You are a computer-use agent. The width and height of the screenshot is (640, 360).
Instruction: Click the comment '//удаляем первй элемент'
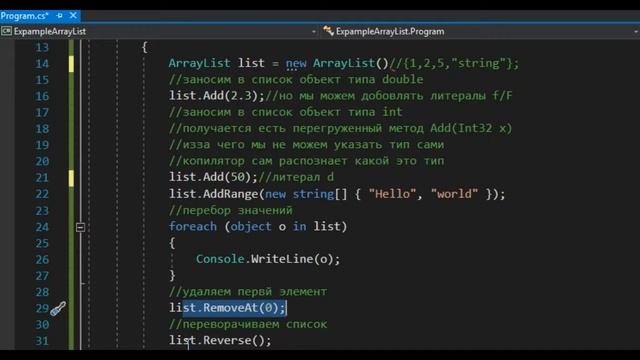[248, 292]
